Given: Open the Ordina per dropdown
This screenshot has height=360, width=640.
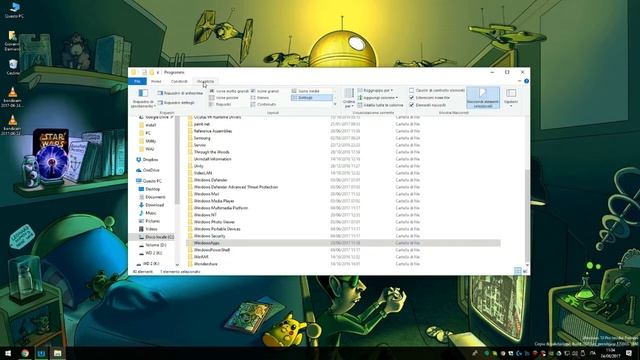Looking at the screenshot, I should click(349, 98).
